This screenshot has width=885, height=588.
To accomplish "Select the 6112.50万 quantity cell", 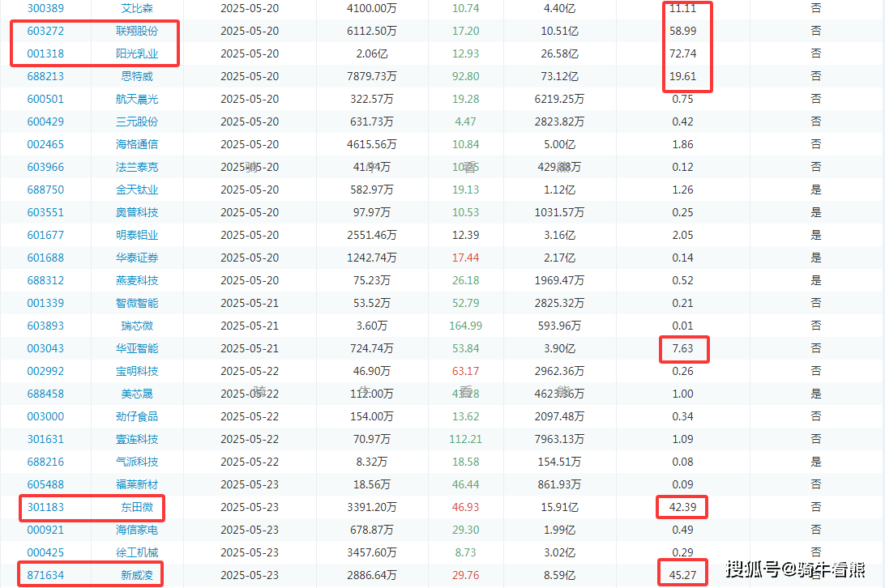I will [x=371, y=31].
